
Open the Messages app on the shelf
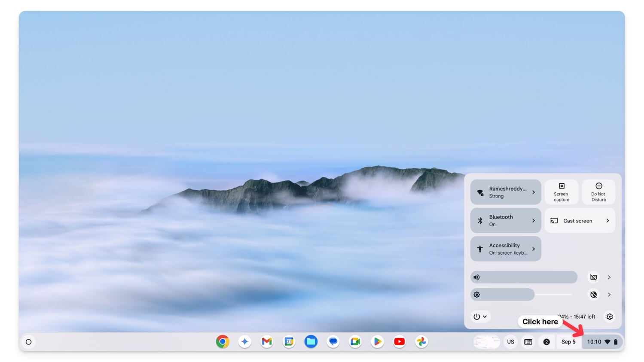pos(333,342)
